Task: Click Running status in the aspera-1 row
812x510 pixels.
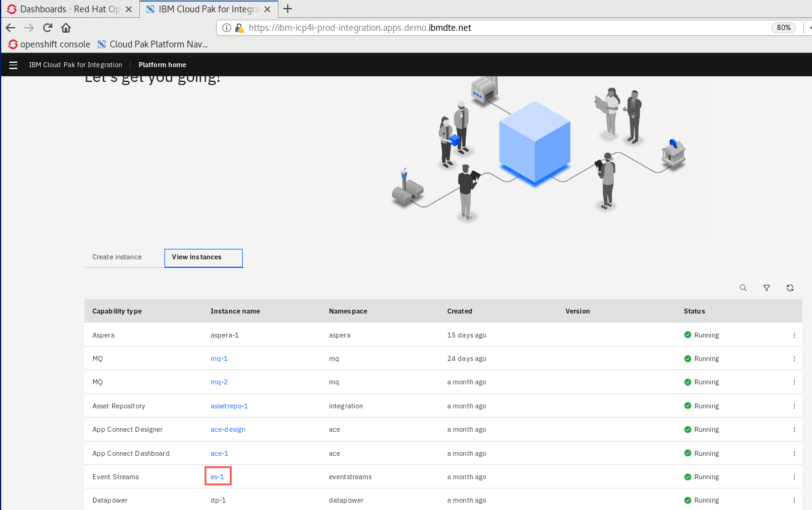Action: 701,335
